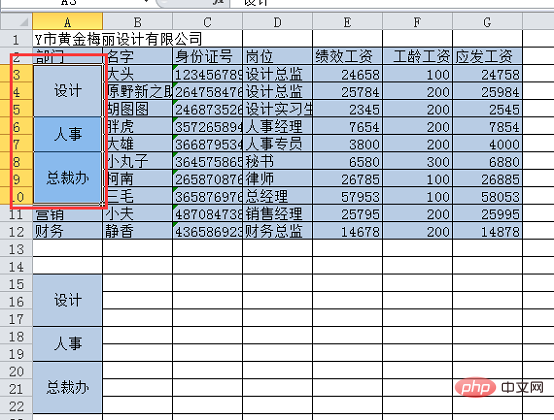Click name cell 小丸子
Viewport: 554px width, 420px height.
[x=137, y=161]
